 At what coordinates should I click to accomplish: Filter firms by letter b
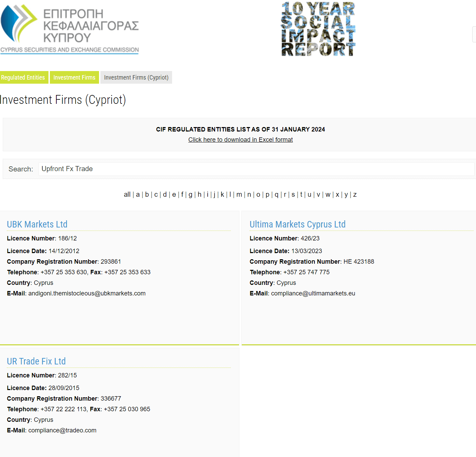[x=147, y=195]
